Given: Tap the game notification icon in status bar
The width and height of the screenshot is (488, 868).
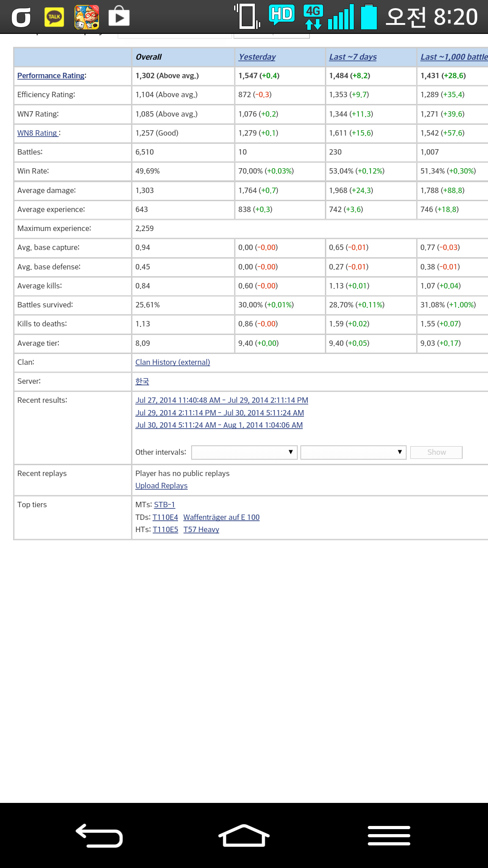Looking at the screenshot, I should pyautogui.click(x=86, y=17).
